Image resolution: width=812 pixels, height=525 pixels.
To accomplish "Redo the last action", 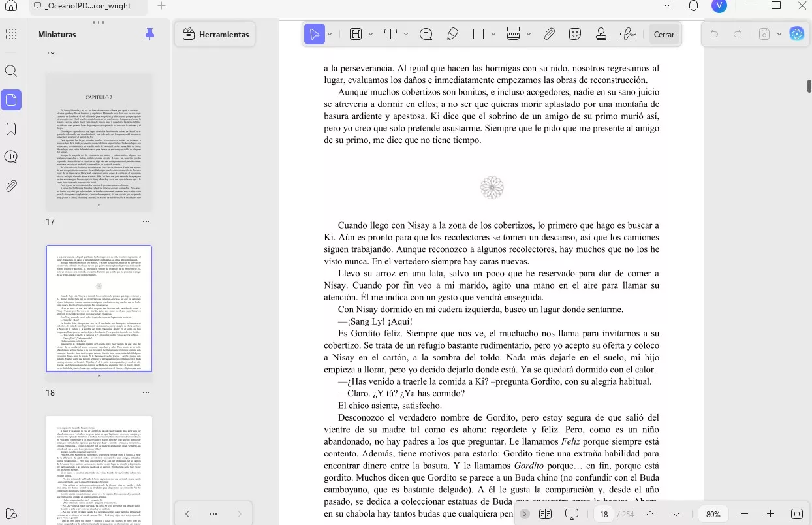I will (738, 35).
